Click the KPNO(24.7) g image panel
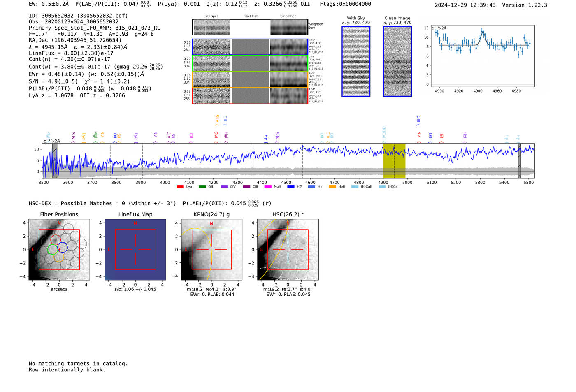576x392 pixels. (211, 250)
